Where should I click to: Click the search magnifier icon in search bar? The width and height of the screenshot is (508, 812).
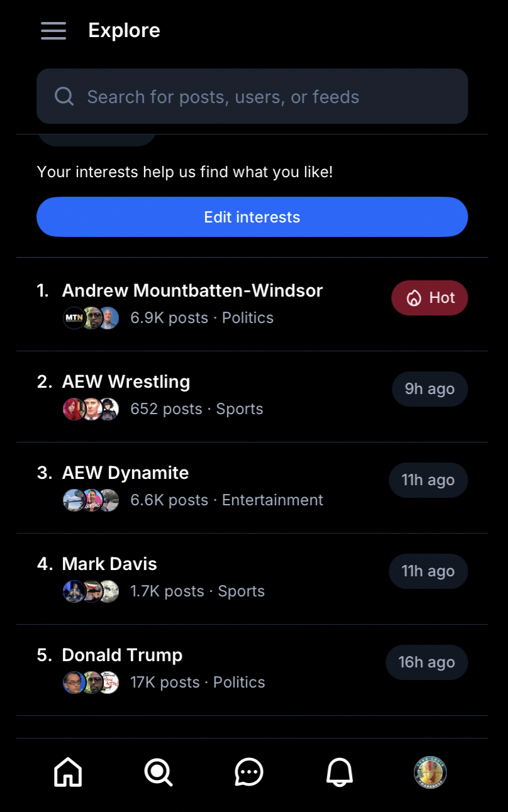64,97
